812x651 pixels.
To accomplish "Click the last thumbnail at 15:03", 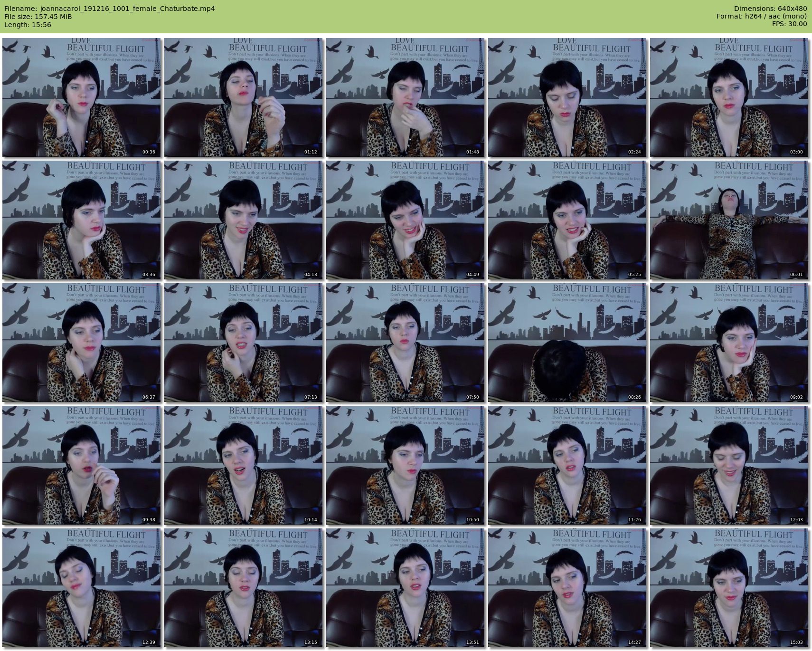I will click(x=729, y=588).
